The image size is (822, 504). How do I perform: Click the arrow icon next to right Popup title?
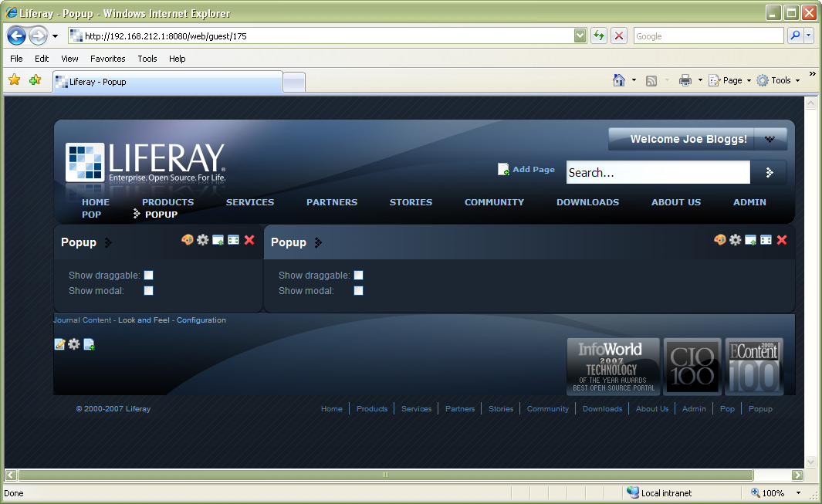pyautogui.click(x=318, y=242)
